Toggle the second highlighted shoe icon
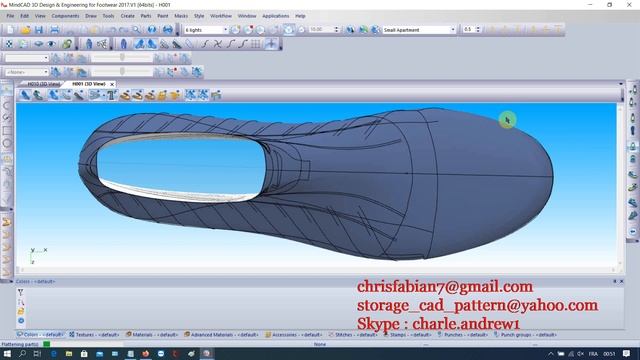Viewport: 640px width, 360px height. pyautogui.click(x=152, y=44)
